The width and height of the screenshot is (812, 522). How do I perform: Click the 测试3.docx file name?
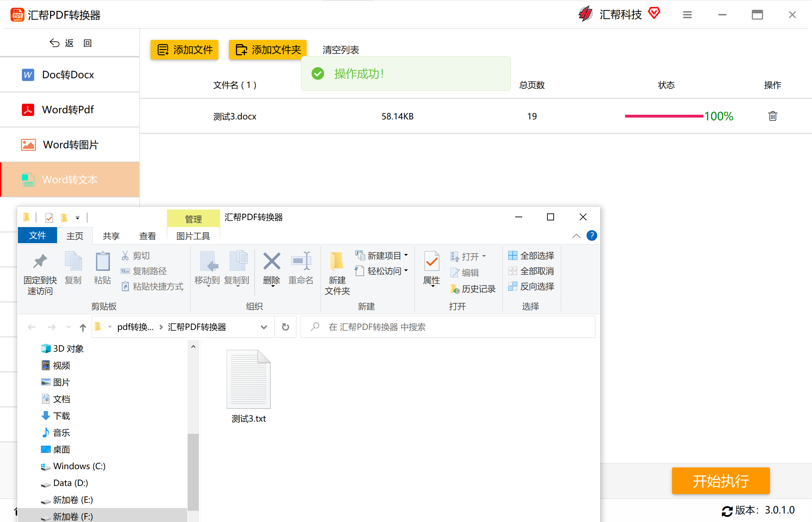pyautogui.click(x=235, y=117)
